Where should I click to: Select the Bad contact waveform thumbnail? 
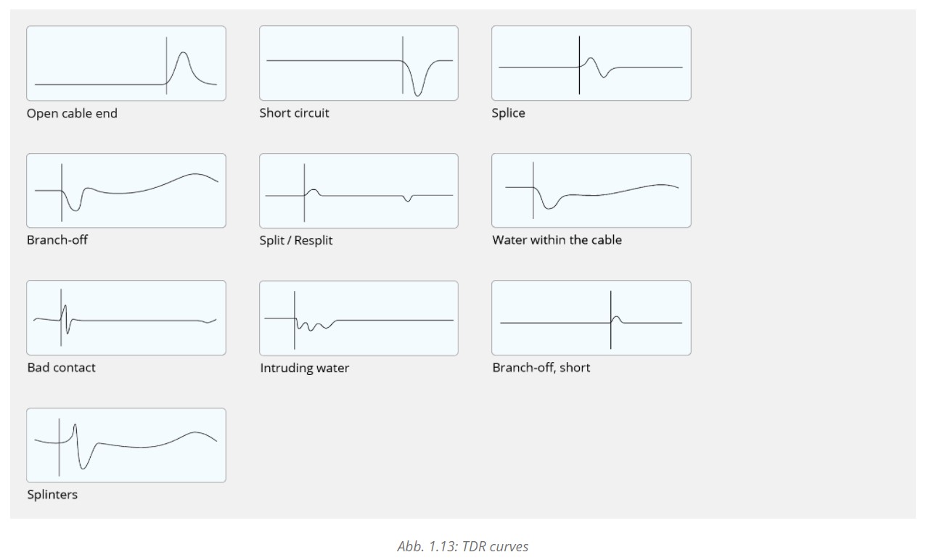(x=126, y=318)
